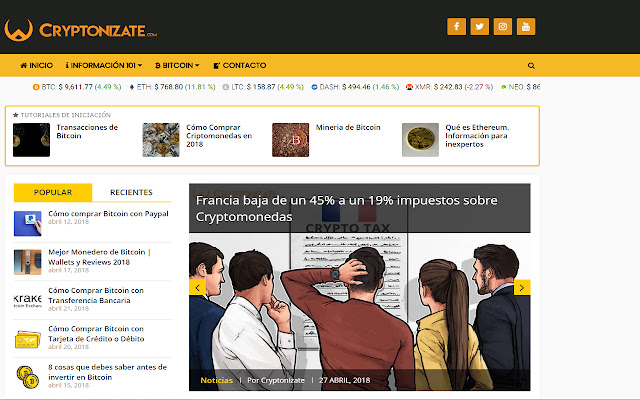The height and width of the screenshot is (400, 640).
Task: Open Francia baja impuestos headline
Action: 347,209
